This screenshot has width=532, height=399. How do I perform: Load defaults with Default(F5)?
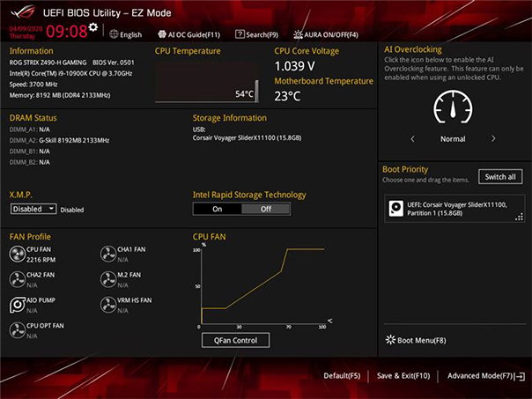coord(342,376)
